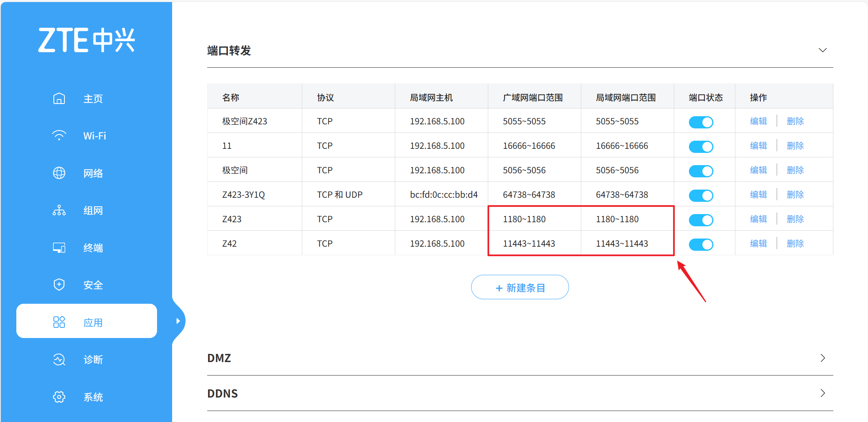Expand the DDNS section
The image size is (868, 422).
822,393
